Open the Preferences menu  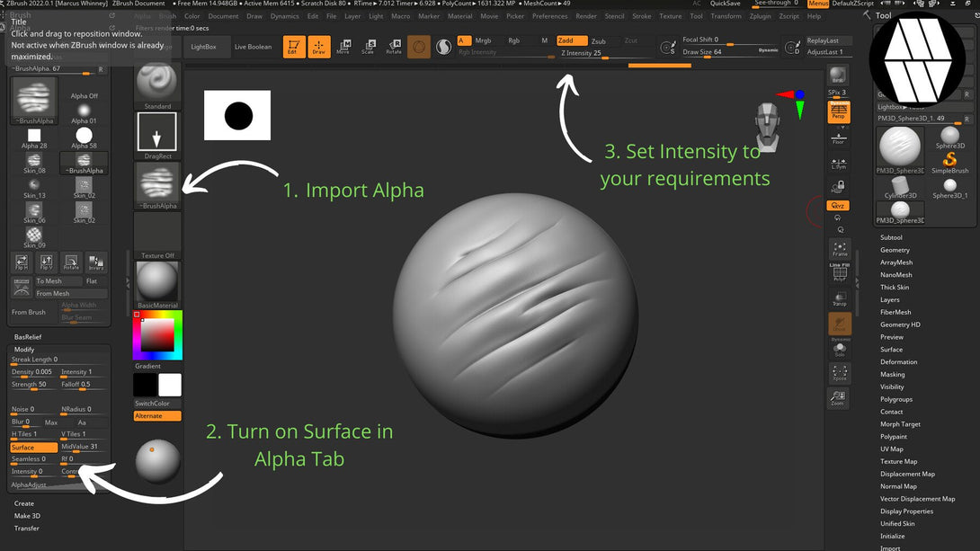(x=549, y=16)
